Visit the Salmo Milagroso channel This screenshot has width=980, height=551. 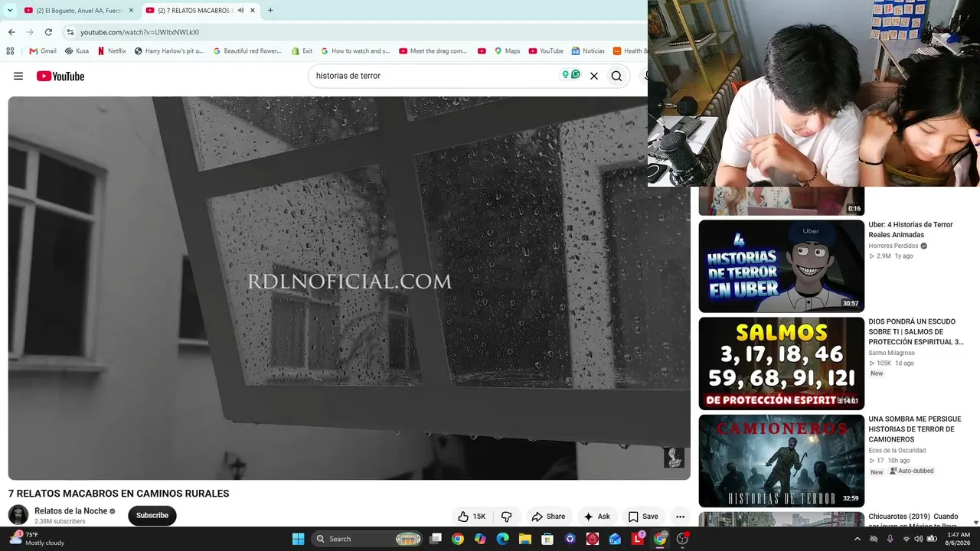891,353
